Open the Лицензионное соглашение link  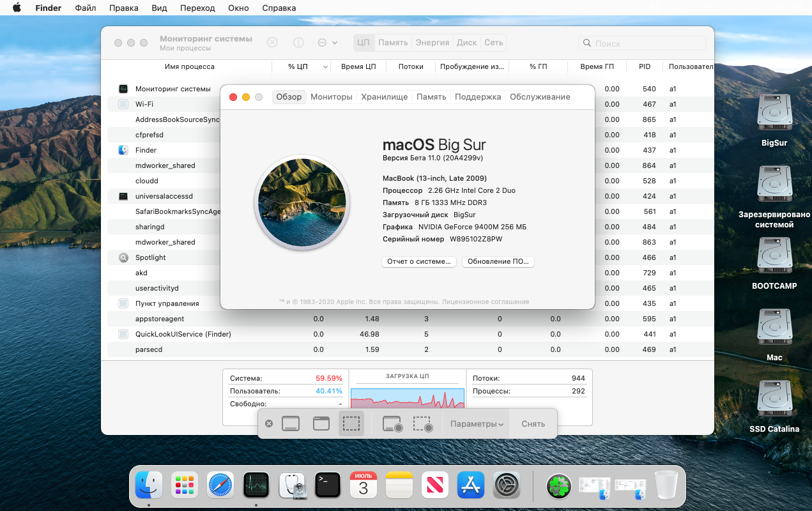pos(486,301)
